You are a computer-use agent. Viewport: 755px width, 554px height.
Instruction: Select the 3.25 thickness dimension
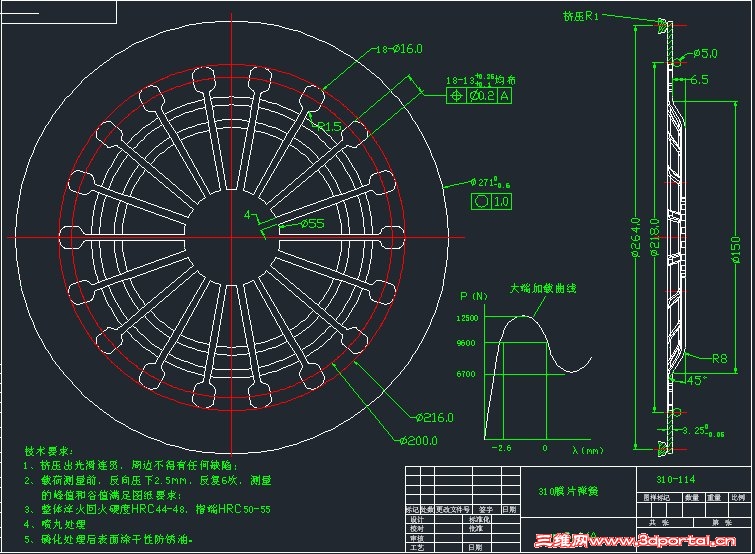point(703,431)
